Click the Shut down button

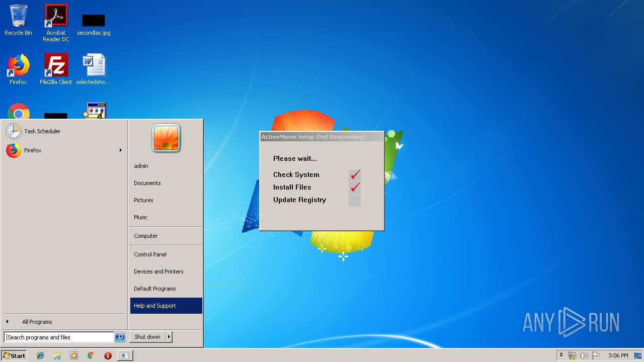pyautogui.click(x=147, y=337)
